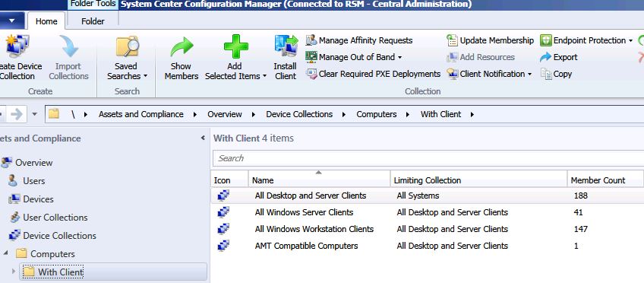
Task: Open the Saved Searches folder icon
Action: point(128,46)
